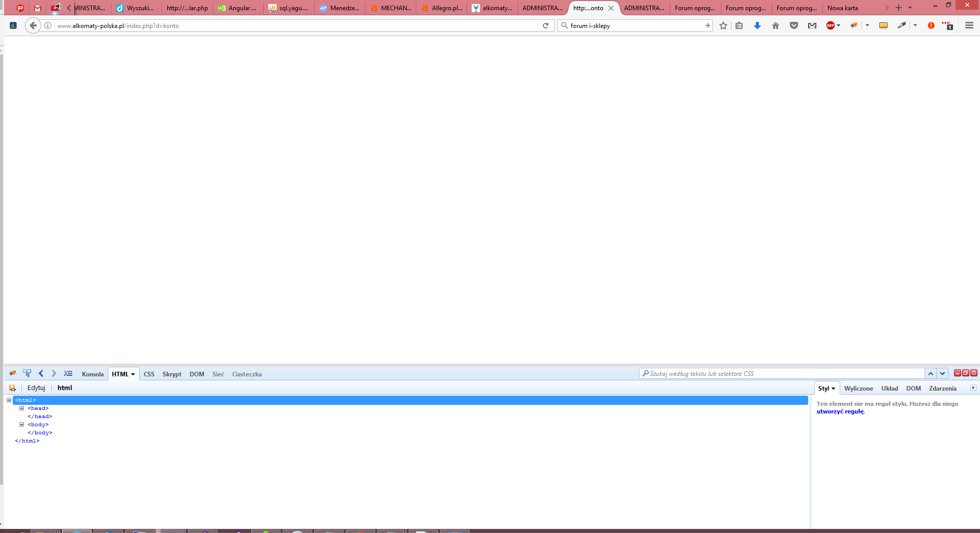
Task: Click the blue downloads arrow icon
Action: click(x=757, y=25)
